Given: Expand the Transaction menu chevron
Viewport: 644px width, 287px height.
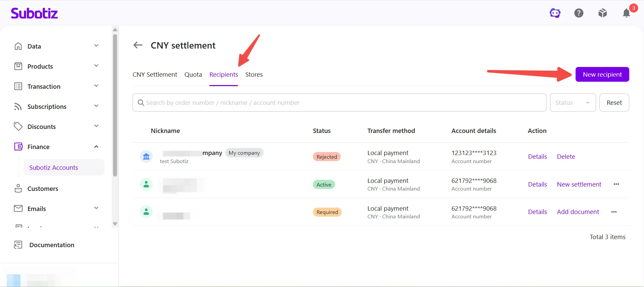Looking at the screenshot, I should coord(96,86).
